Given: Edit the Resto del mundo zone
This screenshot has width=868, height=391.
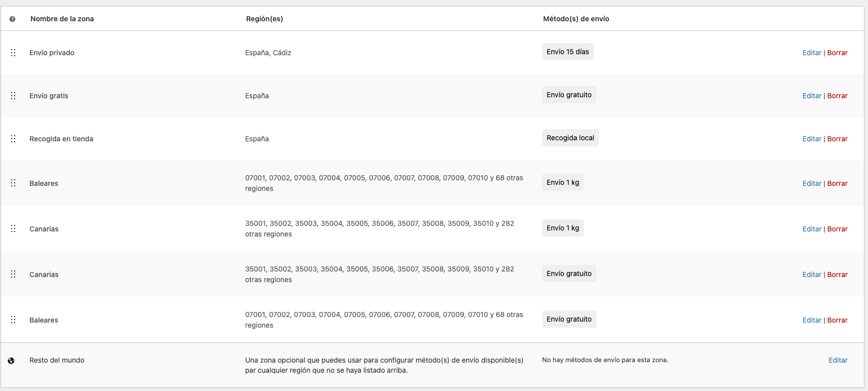Looking at the screenshot, I should point(838,360).
